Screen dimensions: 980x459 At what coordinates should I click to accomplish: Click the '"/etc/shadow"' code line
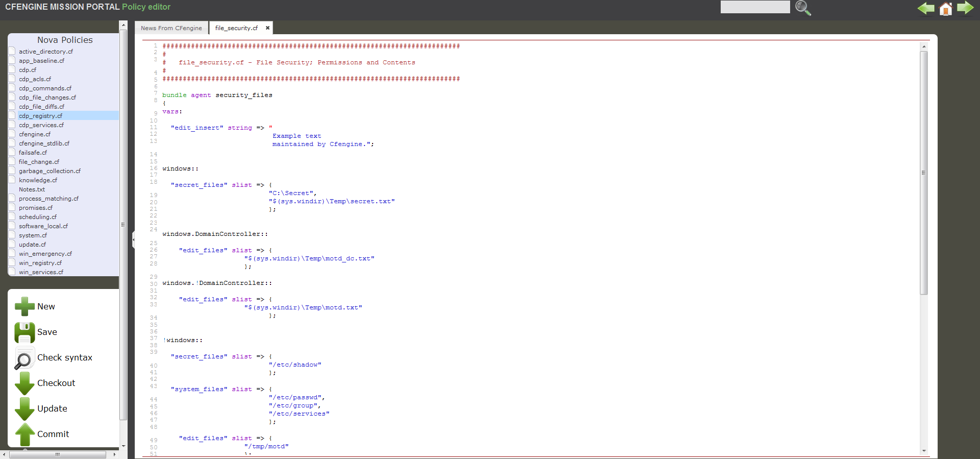point(295,365)
